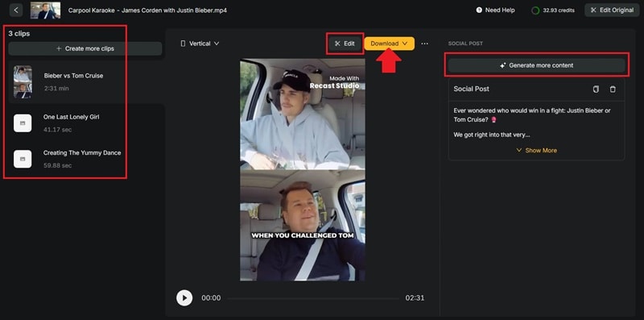Click the Social Post card title

tap(471, 89)
